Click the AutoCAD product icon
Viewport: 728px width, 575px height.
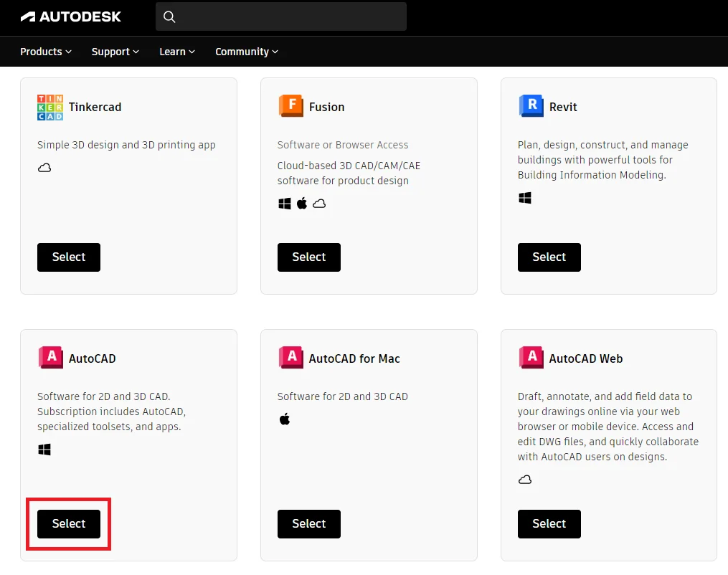coord(51,357)
